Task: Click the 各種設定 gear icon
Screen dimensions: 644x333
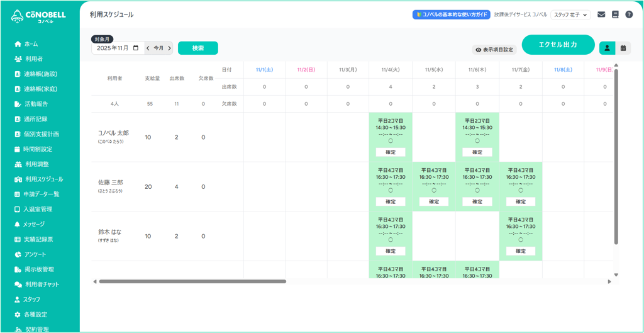Action: tap(18, 315)
